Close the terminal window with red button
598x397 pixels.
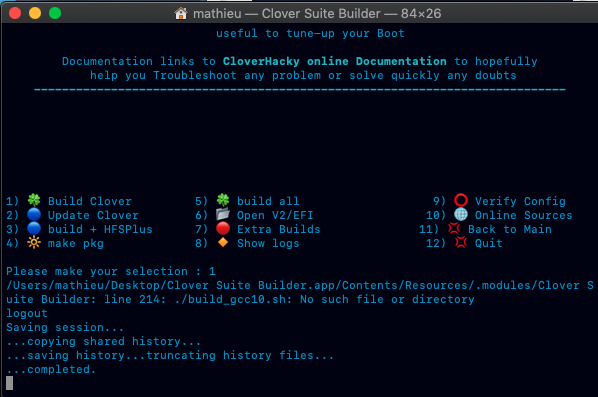click(15, 13)
